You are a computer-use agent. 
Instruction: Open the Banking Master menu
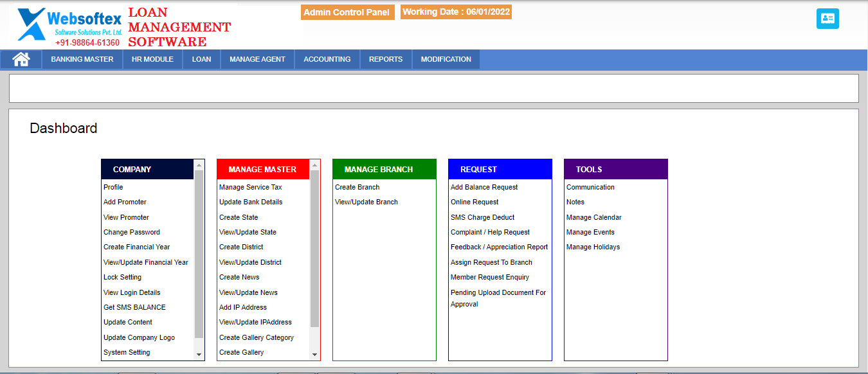pyautogui.click(x=82, y=59)
